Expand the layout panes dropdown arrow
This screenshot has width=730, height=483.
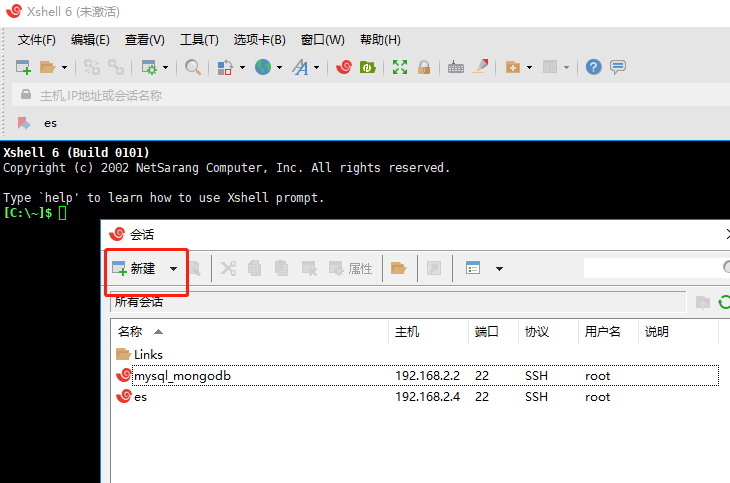(x=566, y=68)
